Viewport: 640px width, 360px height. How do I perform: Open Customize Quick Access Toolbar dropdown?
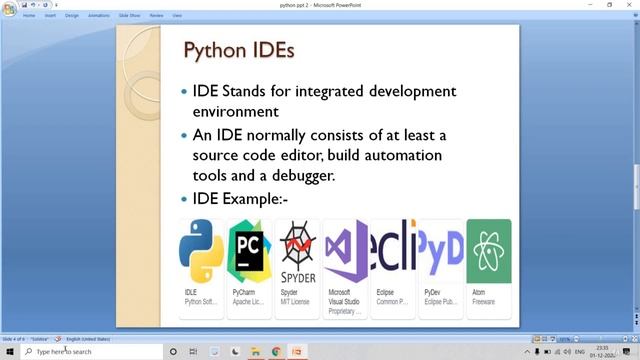pyautogui.click(x=56, y=5)
